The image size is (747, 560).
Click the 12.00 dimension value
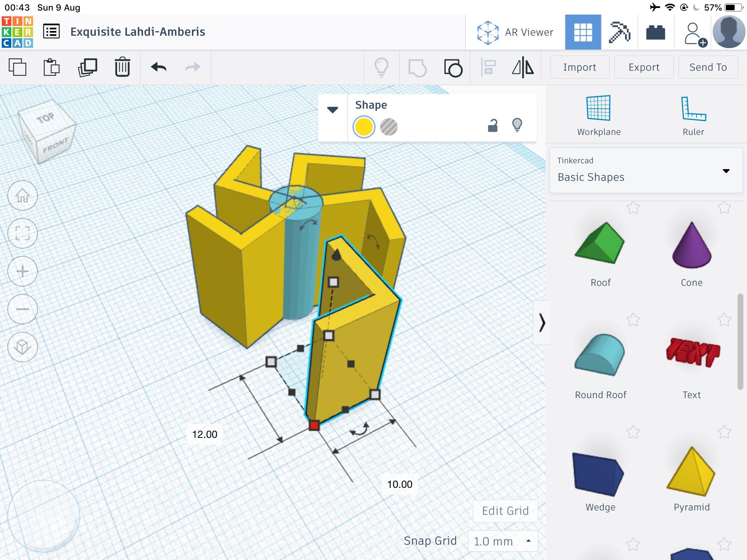(205, 434)
